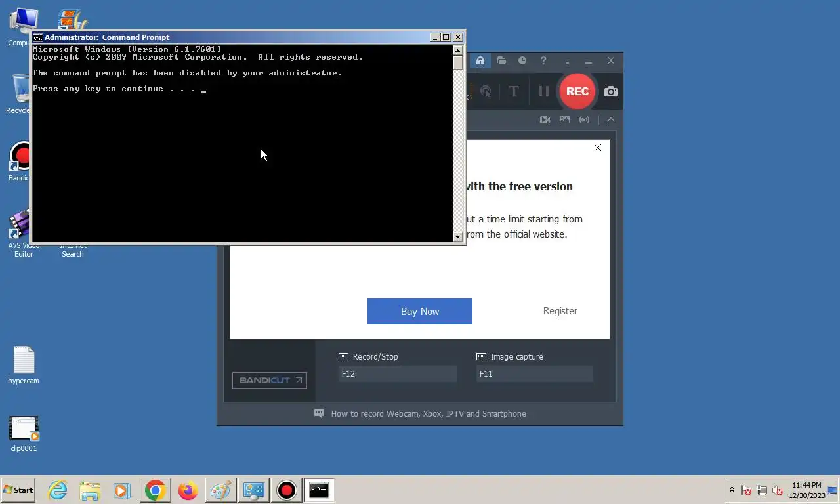The image size is (840, 504).
Task: Open the Start menu
Action: [18, 490]
